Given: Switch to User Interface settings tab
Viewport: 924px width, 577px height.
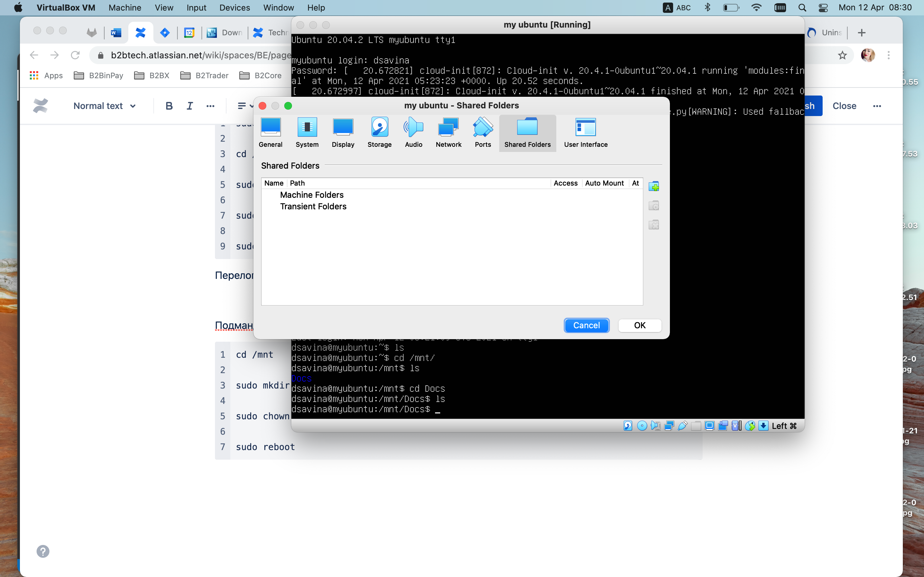Looking at the screenshot, I should pos(585,132).
